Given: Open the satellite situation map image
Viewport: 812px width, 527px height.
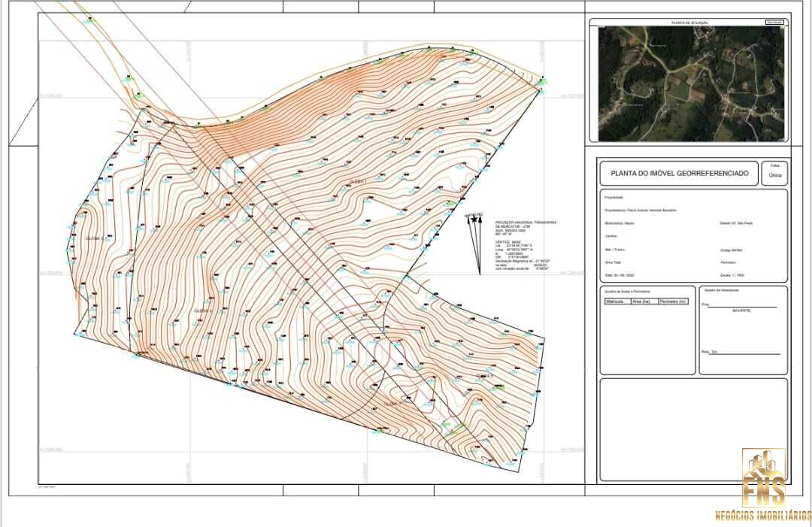Looking at the screenshot, I should click(691, 83).
